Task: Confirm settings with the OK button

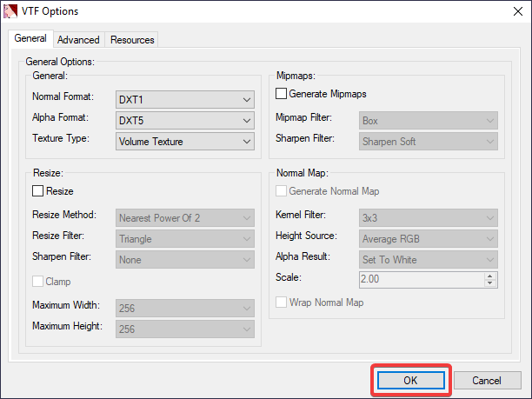Action: [x=411, y=381]
